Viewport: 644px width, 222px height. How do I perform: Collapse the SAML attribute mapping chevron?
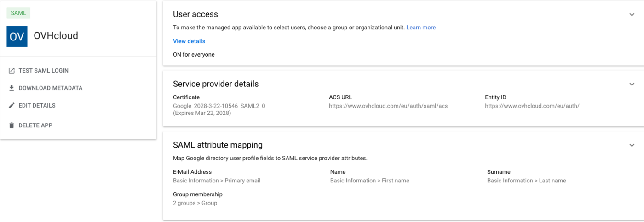[x=632, y=145]
